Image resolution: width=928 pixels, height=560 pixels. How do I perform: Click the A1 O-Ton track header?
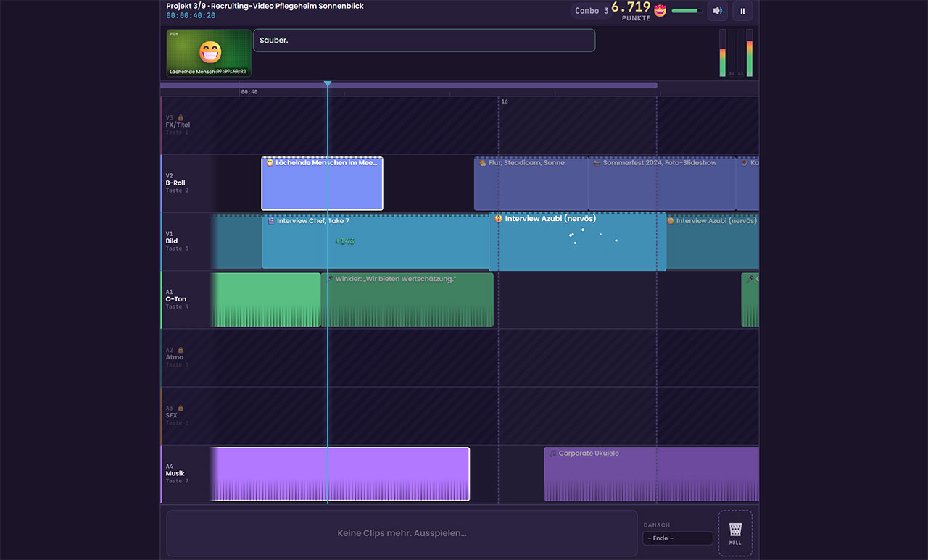186,299
